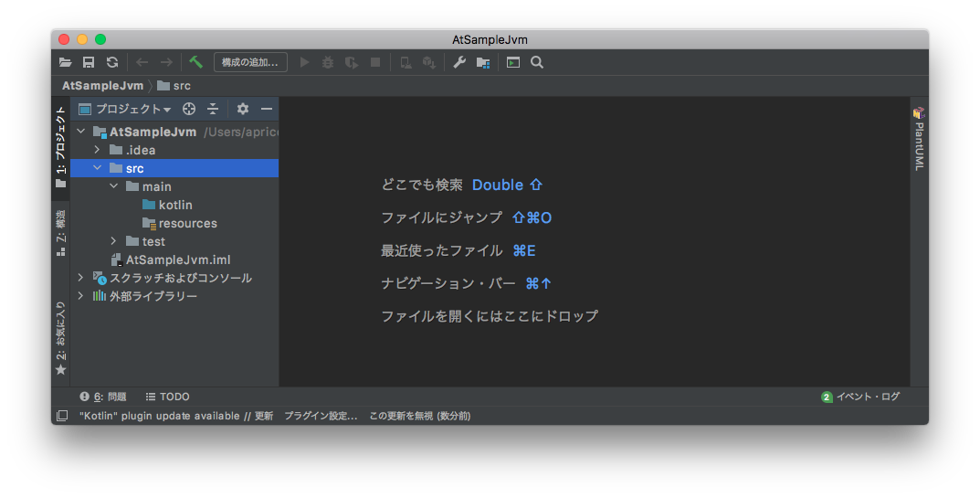Viewport: 980px width, 498px height.
Task: Hide the project panel using minus icon
Action: coord(267,109)
